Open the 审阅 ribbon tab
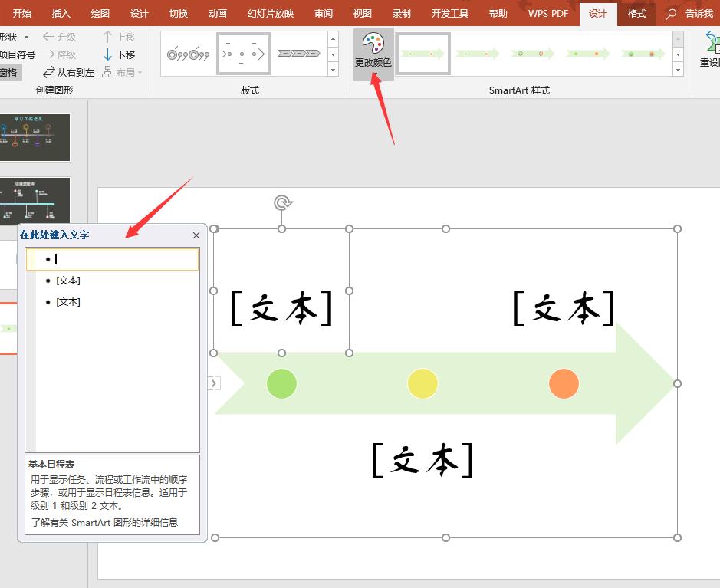720x588 pixels. [x=323, y=13]
